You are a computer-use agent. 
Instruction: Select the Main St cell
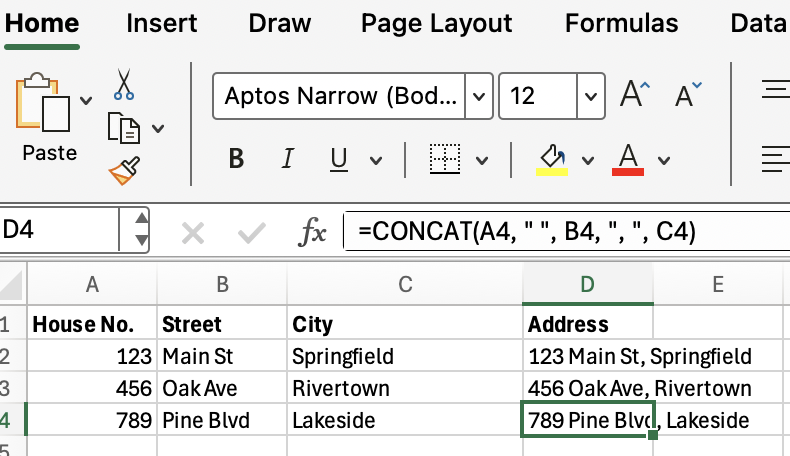[222, 356]
